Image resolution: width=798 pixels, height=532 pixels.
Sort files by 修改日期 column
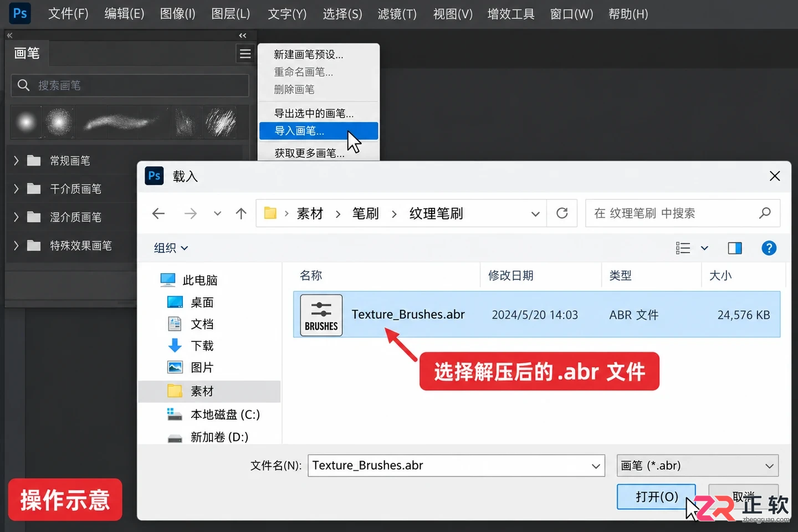510,275
